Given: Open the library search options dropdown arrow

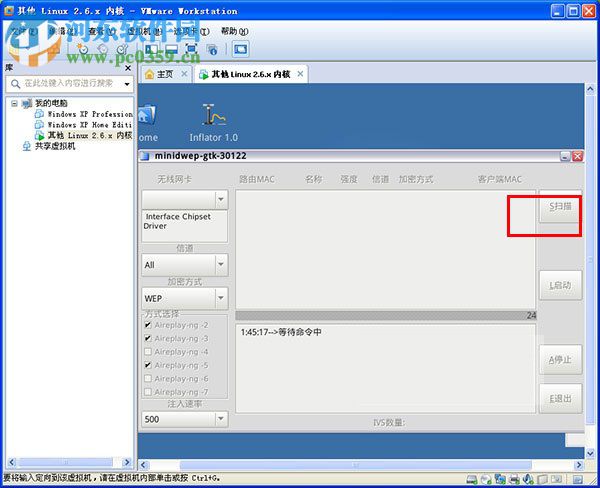Looking at the screenshot, I should pyautogui.click(x=127, y=84).
